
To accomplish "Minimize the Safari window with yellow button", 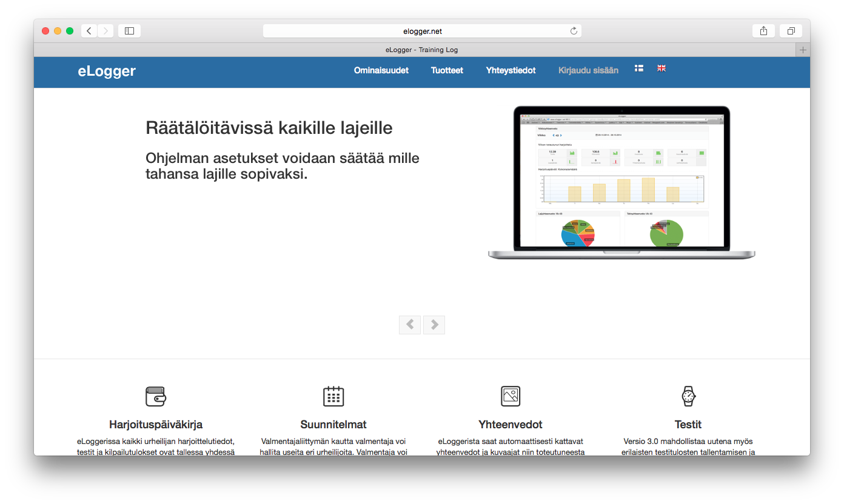I will pos(58,31).
